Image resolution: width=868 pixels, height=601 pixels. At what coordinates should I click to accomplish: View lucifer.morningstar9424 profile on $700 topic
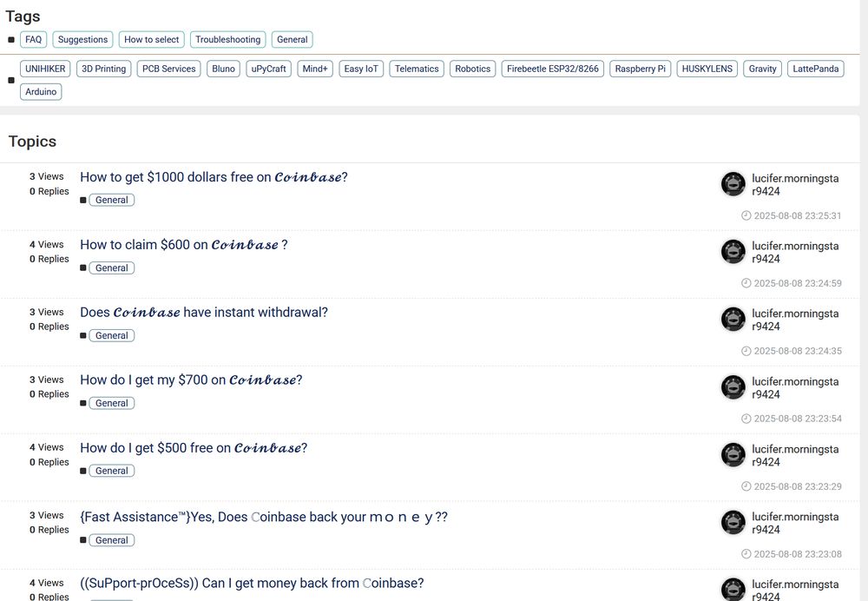(795, 387)
